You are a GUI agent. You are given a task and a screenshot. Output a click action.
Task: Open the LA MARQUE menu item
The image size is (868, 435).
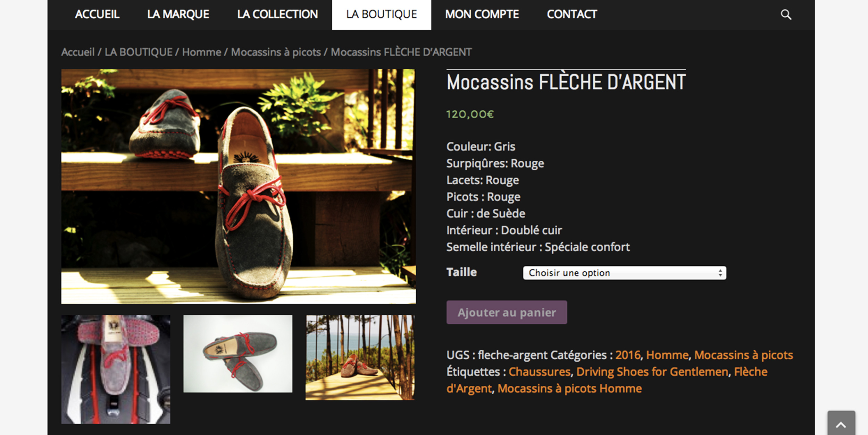178,14
